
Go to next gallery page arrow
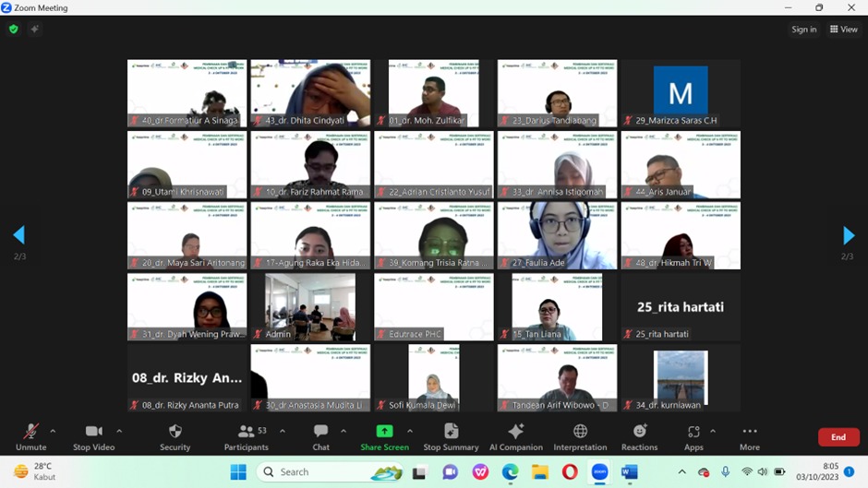(848, 235)
